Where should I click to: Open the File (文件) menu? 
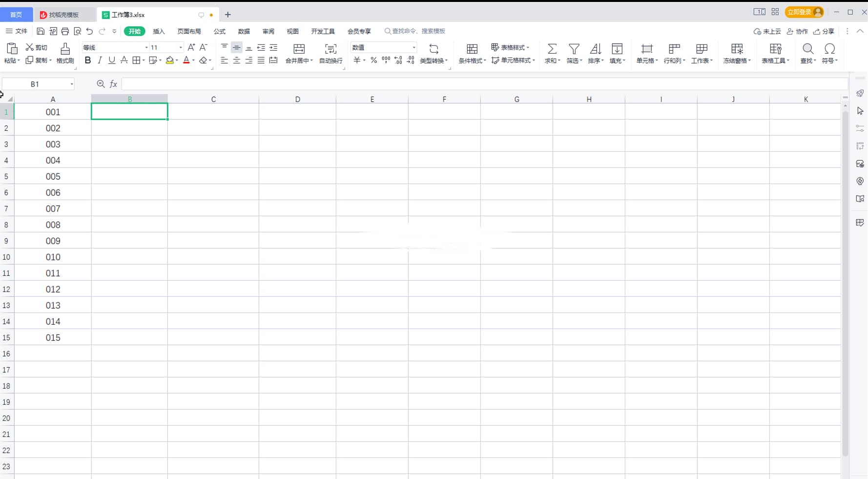[17, 31]
